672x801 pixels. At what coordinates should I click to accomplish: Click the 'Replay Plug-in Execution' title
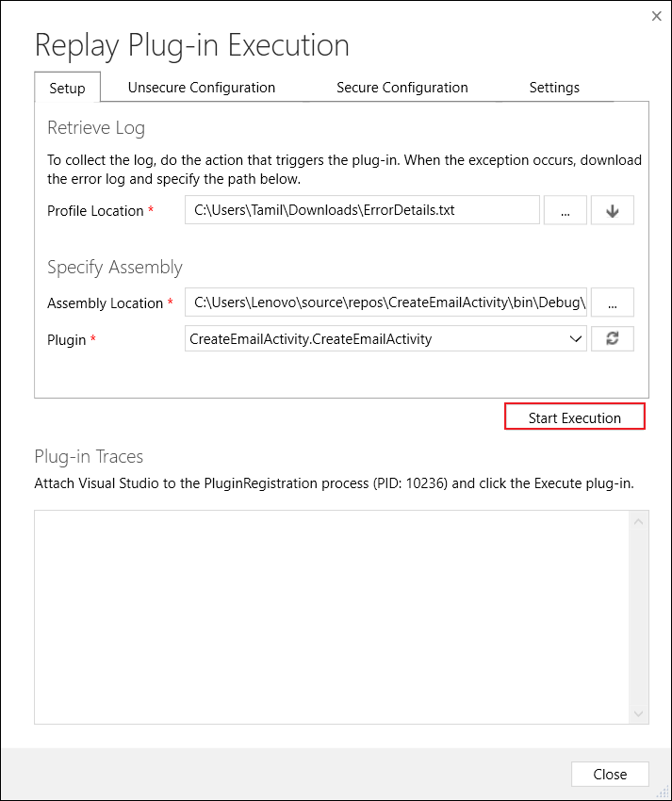[192, 46]
